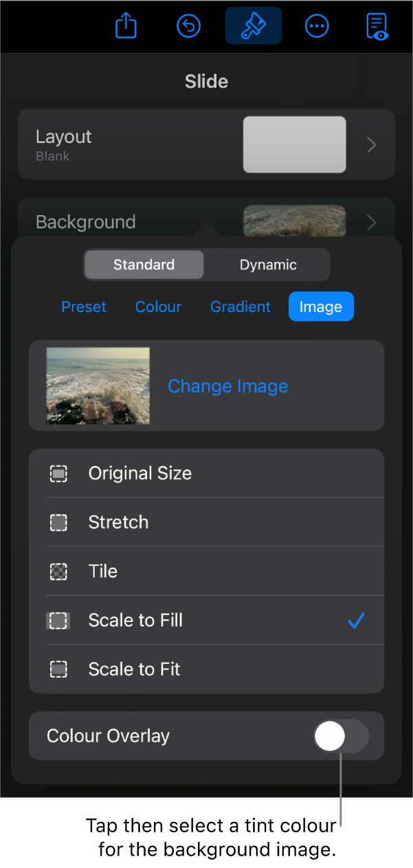Switch to the Gradient tab
This screenshot has width=413, height=868.
click(x=240, y=307)
